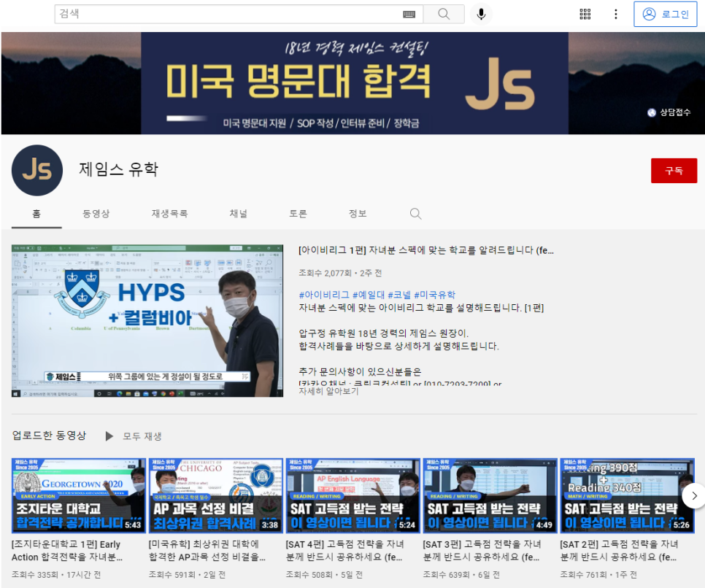Screen dimensions: 705x588
Task: Open the 재생목록 tab
Action: click(169, 214)
